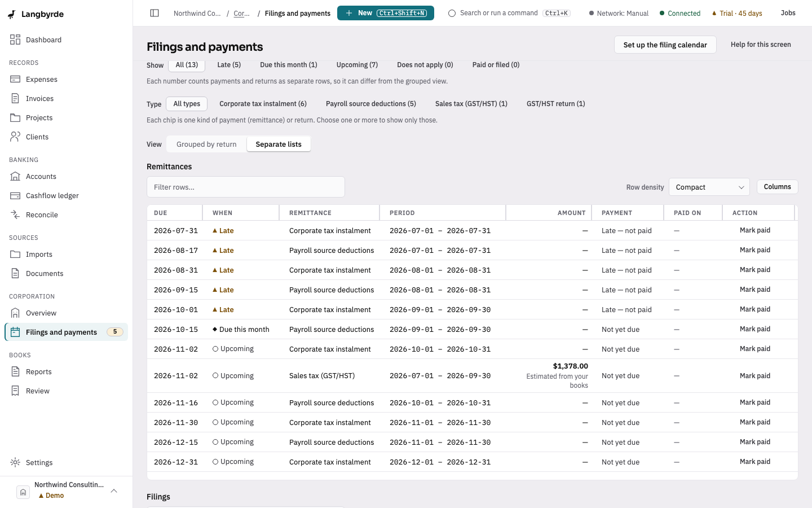This screenshot has height=508, width=812.
Task: Expand the Northwind Consulting company switcher
Action: click(x=68, y=490)
